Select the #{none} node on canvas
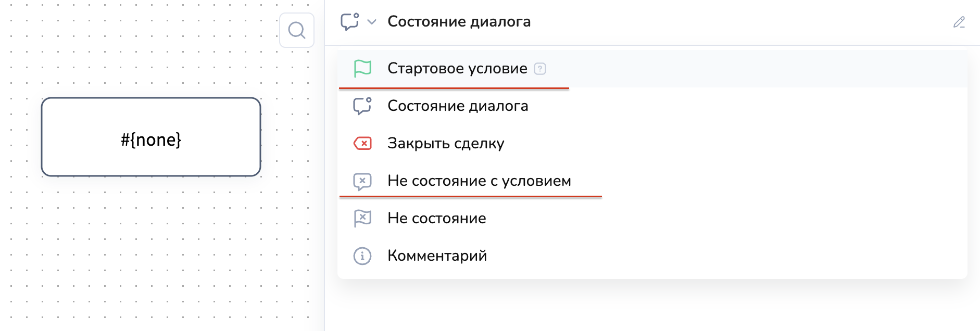Viewport: 980px width, 331px height. [151, 137]
